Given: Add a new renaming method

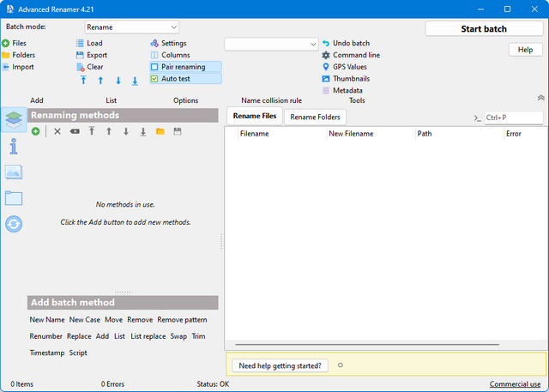Looking at the screenshot, I should point(35,131).
